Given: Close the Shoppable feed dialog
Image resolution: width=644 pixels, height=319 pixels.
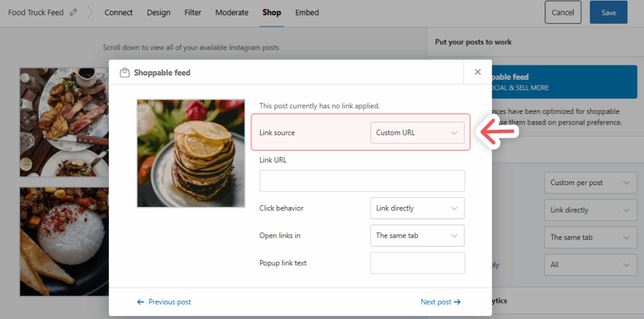Looking at the screenshot, I should (x=477, y=72).
